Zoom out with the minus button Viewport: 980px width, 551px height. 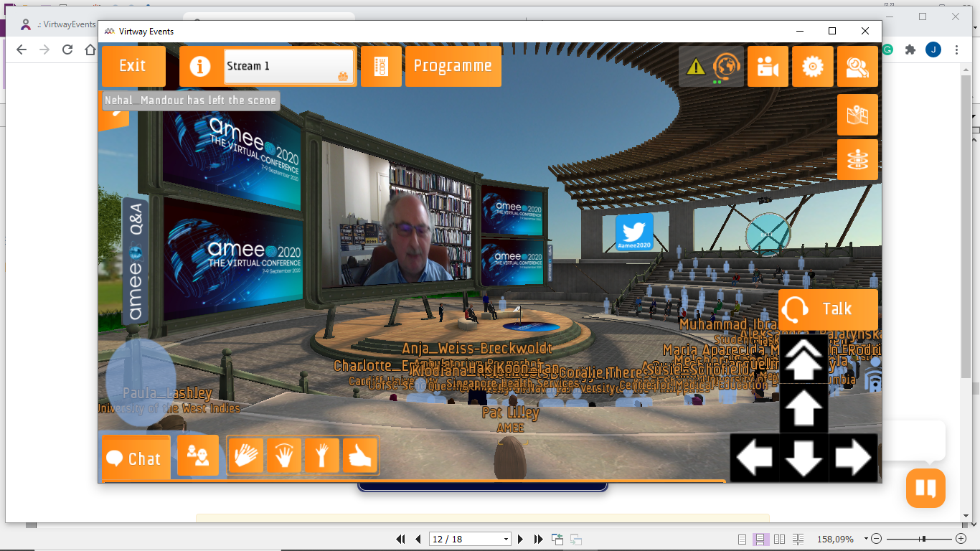(875, 539)
